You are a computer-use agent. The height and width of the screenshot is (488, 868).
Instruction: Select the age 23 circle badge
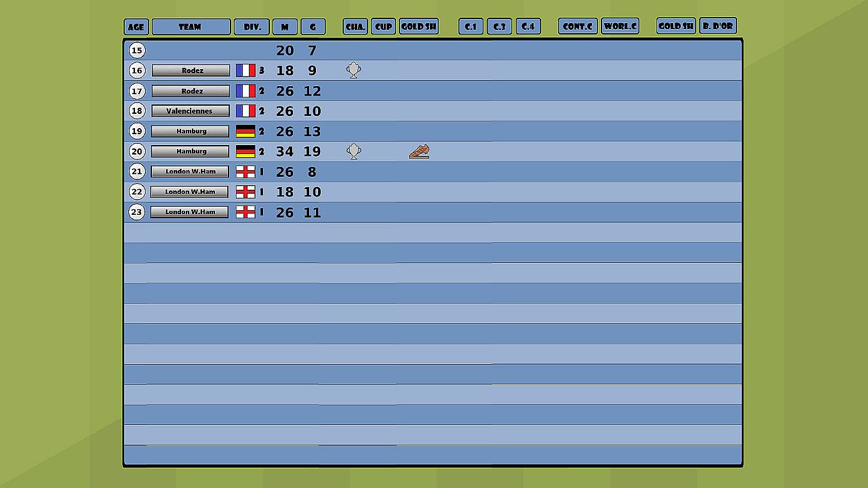[x=137, y=212]
